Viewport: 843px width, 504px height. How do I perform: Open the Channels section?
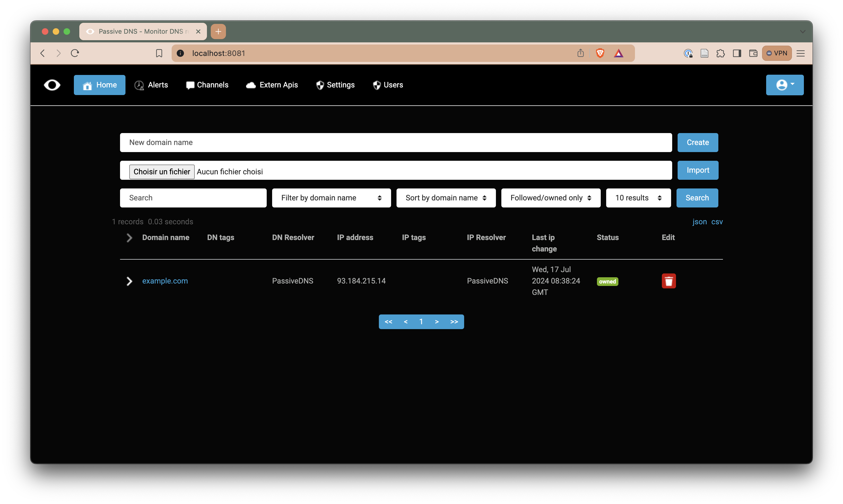tap(207, 85)
